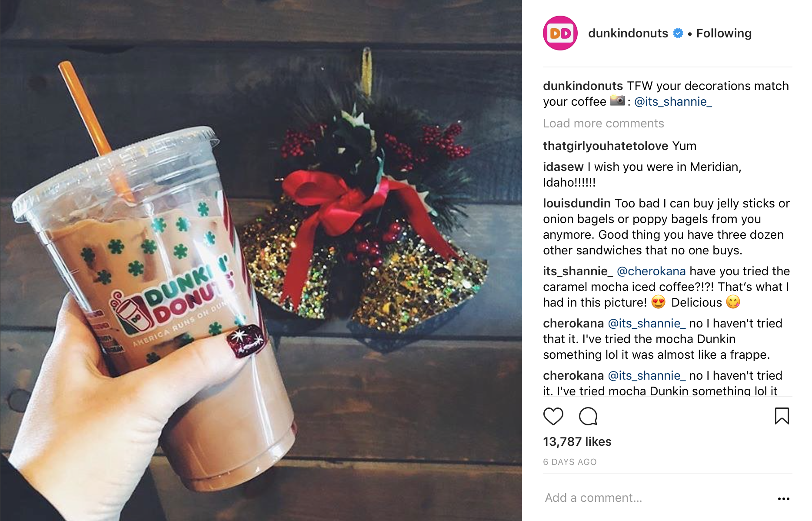Open the three-dot more options menu
This screenshot has height=521, width=812.
[783, 498]
